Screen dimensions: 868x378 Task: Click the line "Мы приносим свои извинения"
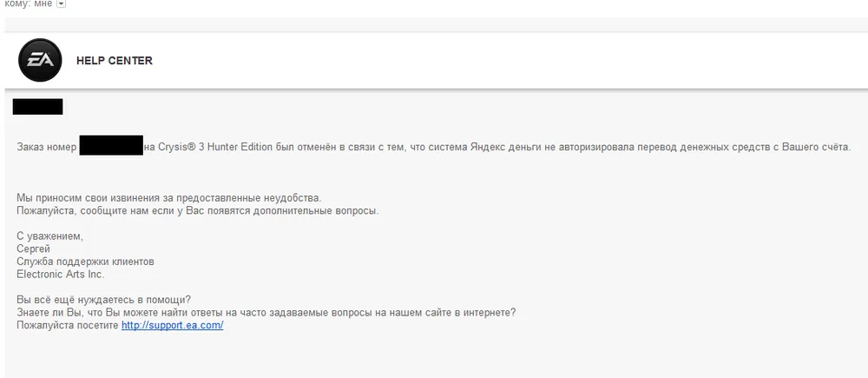[x=169, y=197]
